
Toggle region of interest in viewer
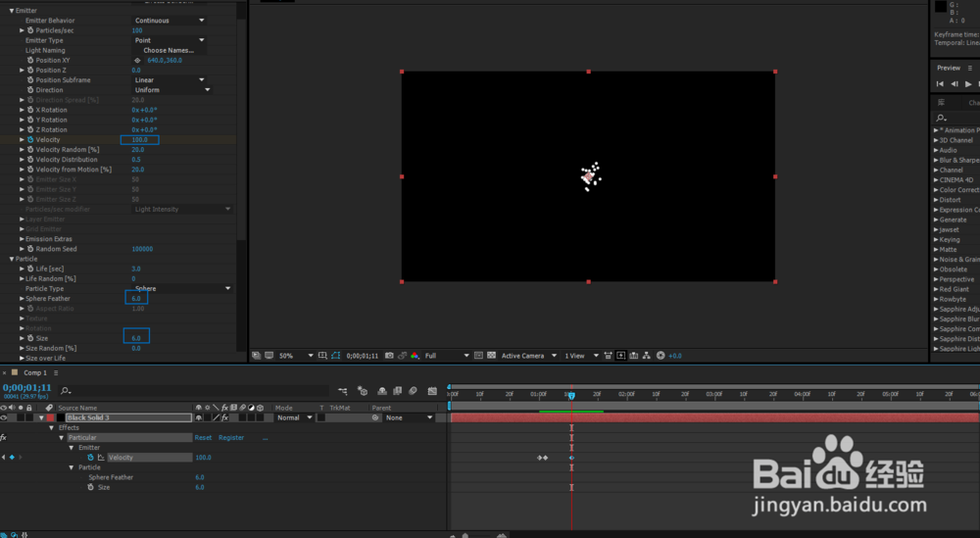click(478, 356)
